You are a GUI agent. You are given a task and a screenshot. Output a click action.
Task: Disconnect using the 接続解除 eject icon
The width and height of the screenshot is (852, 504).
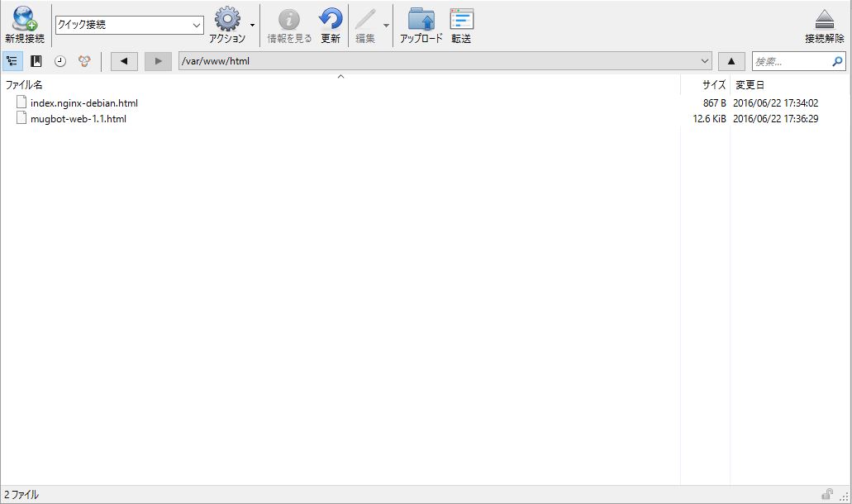pyautogui.click(x=824, y=19)
